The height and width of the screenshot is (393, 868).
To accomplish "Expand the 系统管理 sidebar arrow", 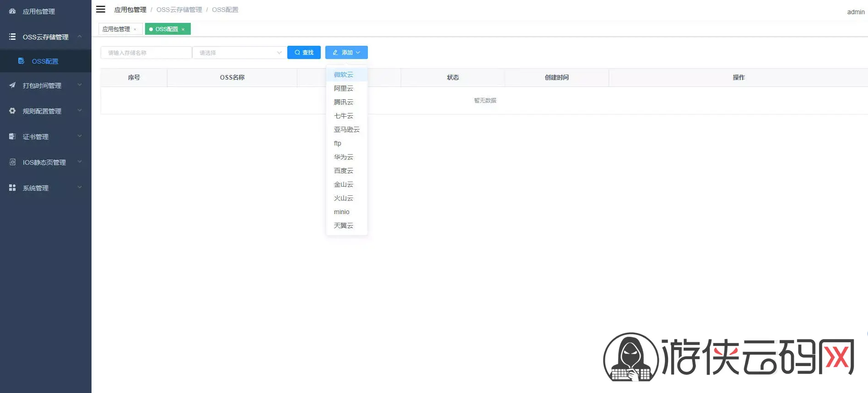I will pyautogui.click(x=80, y=187).
